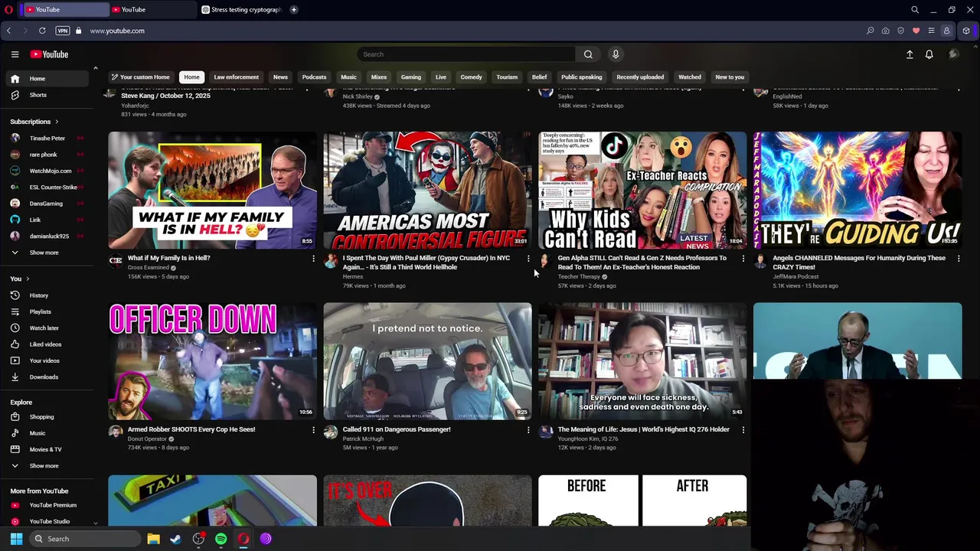Open options menu for Armed Robber SHOOTS video
The image size is (980, 551).
click(x=313, y=430)
